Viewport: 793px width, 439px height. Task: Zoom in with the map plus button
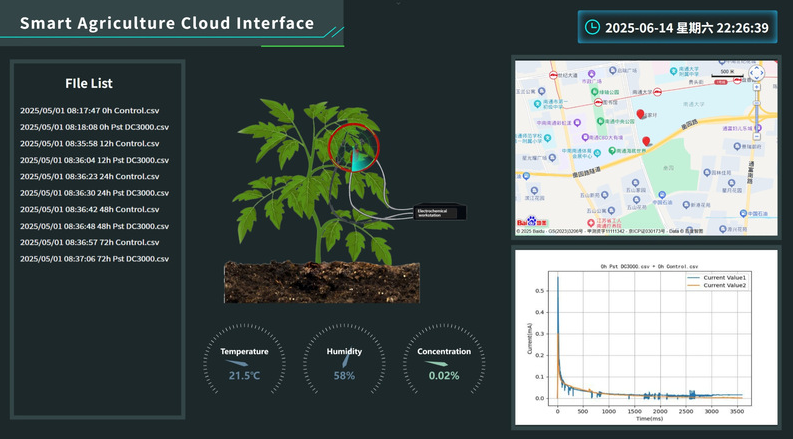point(757,87)
